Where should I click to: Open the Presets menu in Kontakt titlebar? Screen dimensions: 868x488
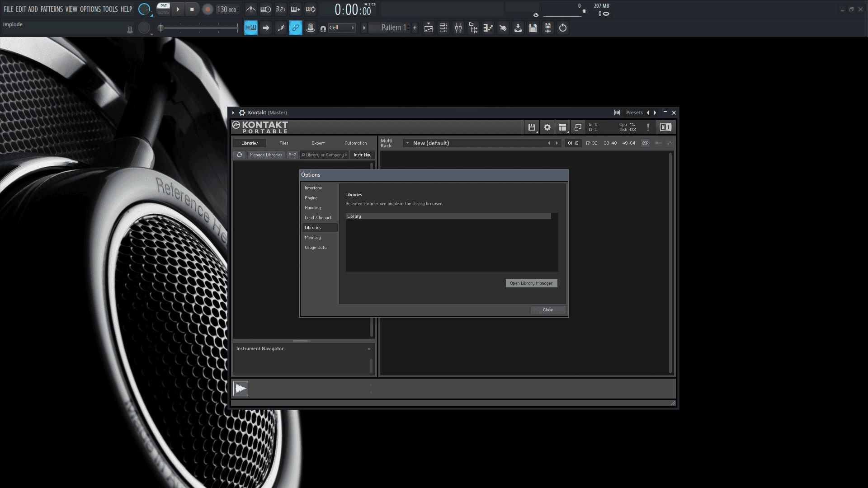(x=634, y=113)
